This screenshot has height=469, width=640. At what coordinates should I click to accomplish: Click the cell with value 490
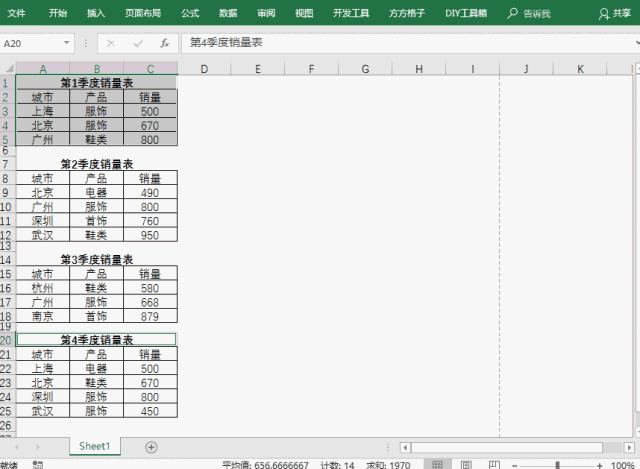(150, 193)
